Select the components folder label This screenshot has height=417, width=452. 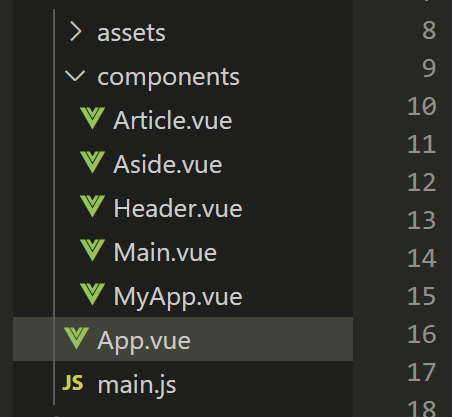pyautogui.click(x=168, y=77)
